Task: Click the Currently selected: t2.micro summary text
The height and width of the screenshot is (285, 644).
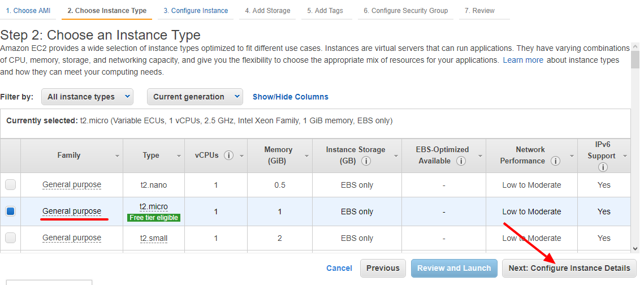Action: pos(199,121)
